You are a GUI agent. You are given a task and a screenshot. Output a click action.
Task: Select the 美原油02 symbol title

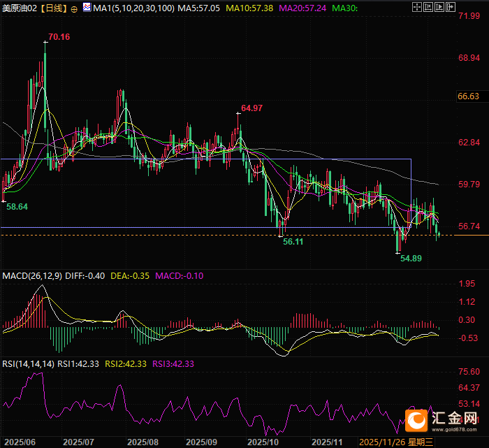tap(20, 8)
